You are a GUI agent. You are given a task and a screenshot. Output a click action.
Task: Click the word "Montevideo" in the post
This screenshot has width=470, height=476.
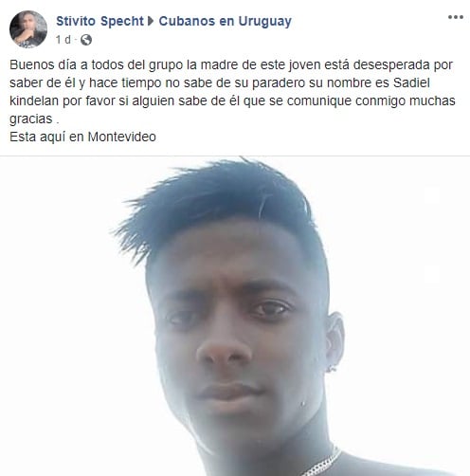click(122, 137)
